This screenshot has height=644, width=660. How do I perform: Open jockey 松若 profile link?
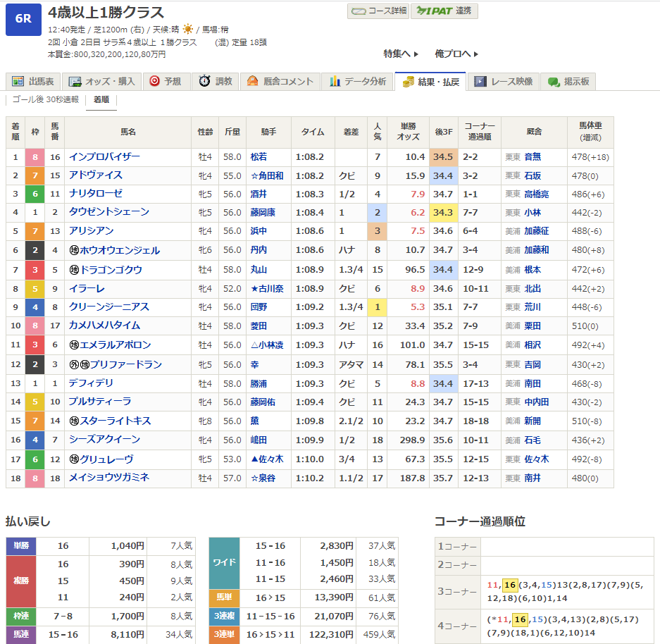259,156
